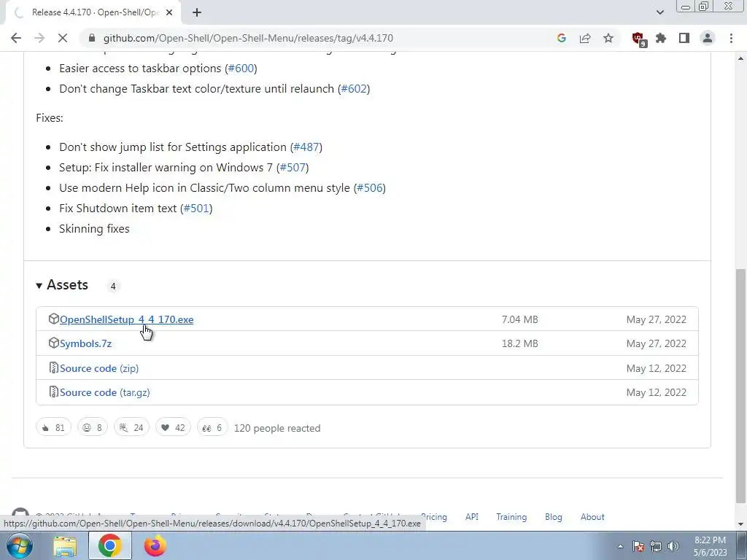Open the Chrome profile avatar
The width and height of the screenshot is (747, 560).
tap(708, 38)
